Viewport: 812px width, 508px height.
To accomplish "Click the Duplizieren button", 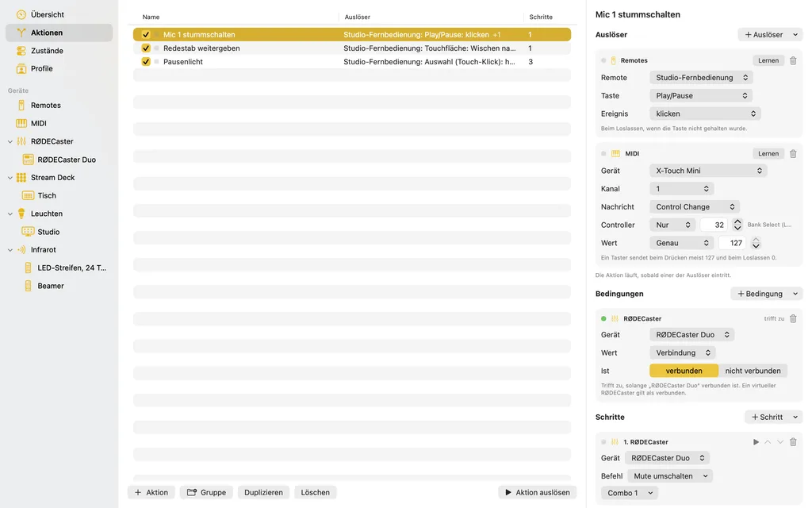I will [x=263, y=492].
